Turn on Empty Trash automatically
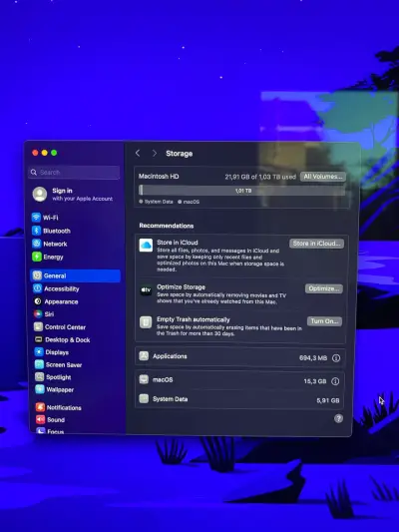The width and height of the screenshot is (399, 532). (324, 321)
